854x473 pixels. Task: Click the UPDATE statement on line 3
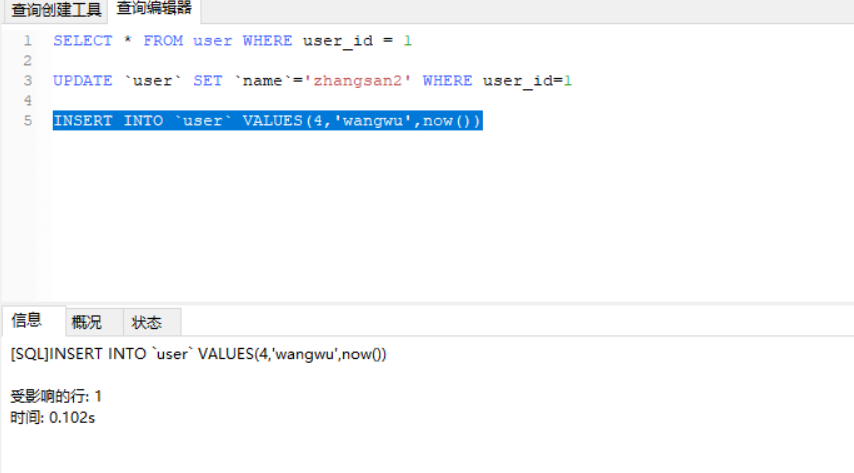(x=313, y=81)
